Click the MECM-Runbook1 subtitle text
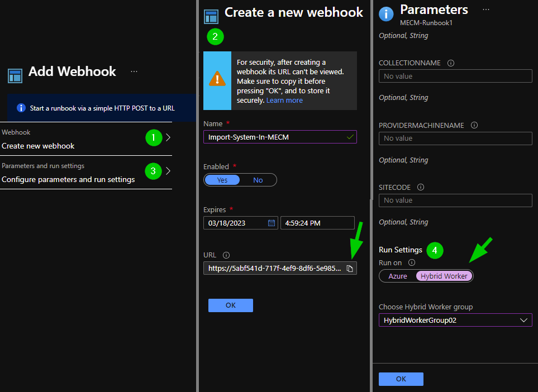 [426, 23]
